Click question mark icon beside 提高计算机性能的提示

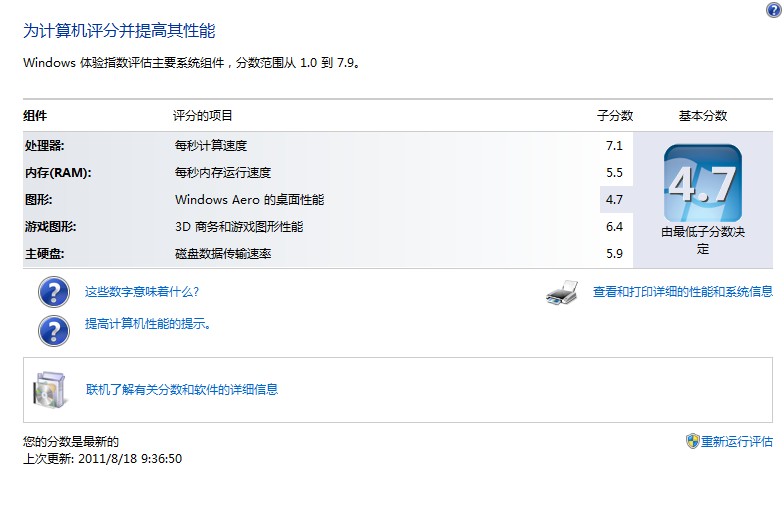click(x=54, y=329)
